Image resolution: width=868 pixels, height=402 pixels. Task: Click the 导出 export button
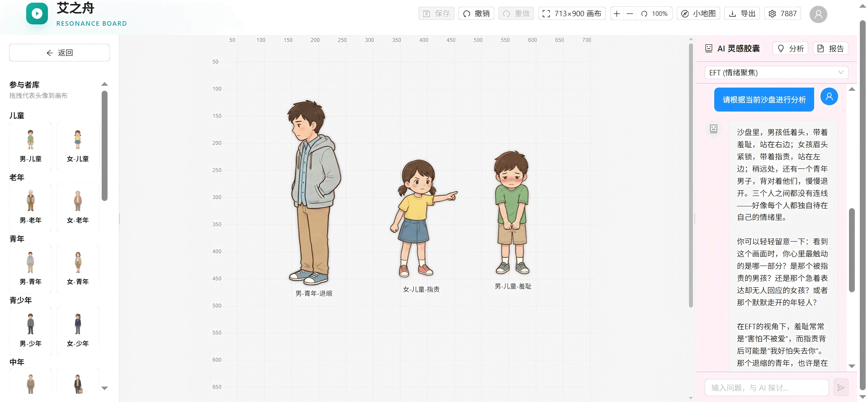pos(742,14)
